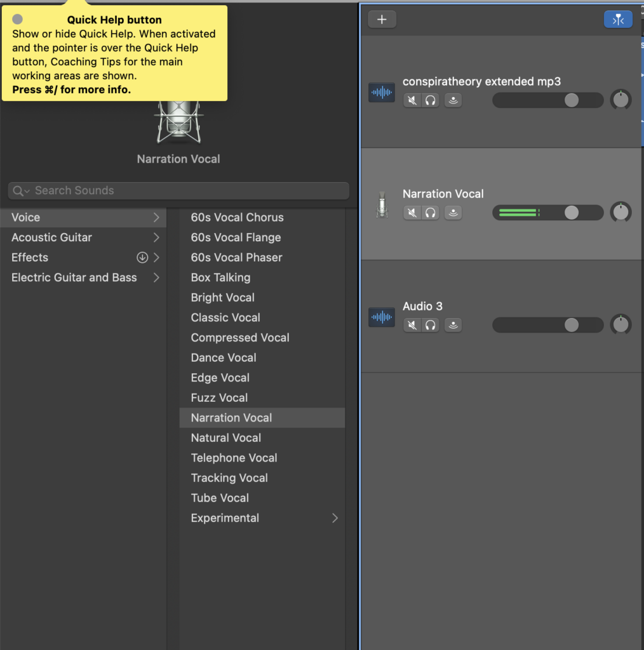Download Effects sounds with arrow icon

[142, 258]
